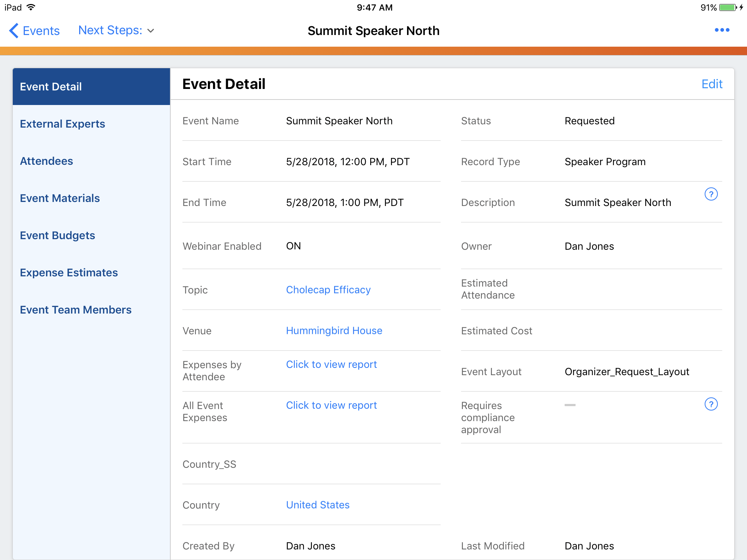Tap the help icon beside Description
Screen dimensions: 747x560
(x=711, y=194)
